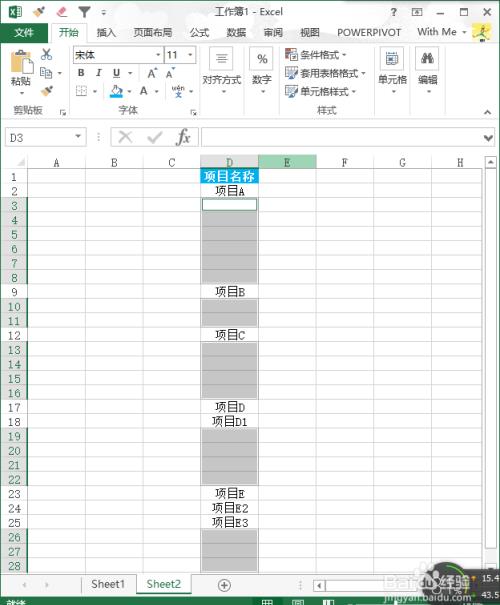Screen dimensions: 500x605
Task: Switch to the Sheet1 worksheet tab
Action: pyautogui.click(x=108, y=584)
